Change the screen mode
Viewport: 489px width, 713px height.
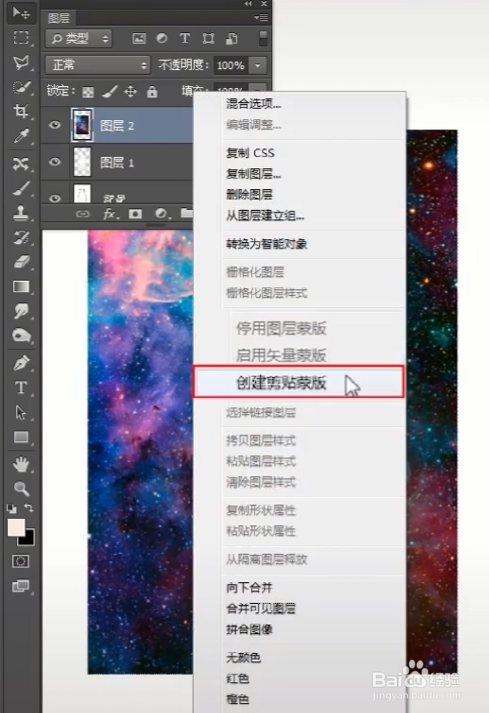click(x=20, y=586)
